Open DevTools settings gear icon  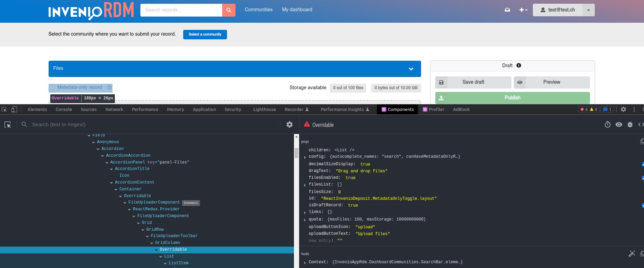(623, 109)
